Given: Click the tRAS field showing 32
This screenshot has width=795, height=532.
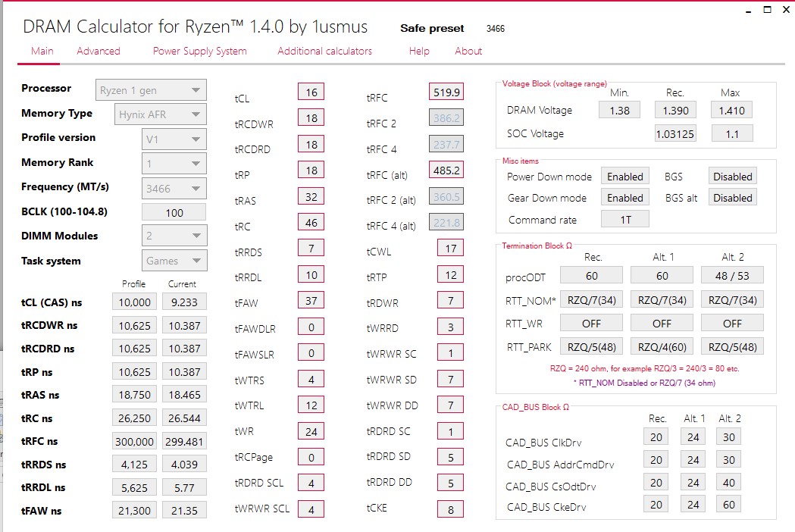Looking at the screenshot, I should (311, 197).
